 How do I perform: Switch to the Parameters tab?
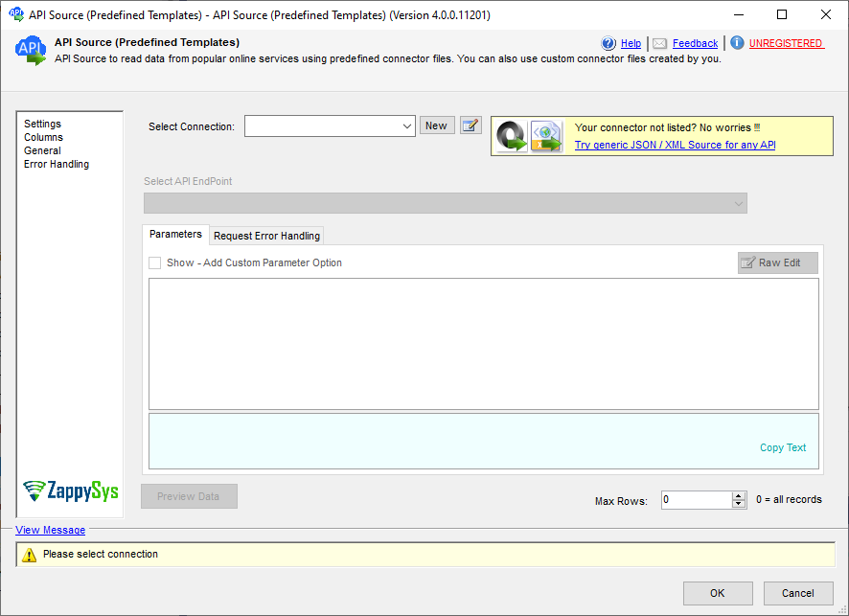175,234
